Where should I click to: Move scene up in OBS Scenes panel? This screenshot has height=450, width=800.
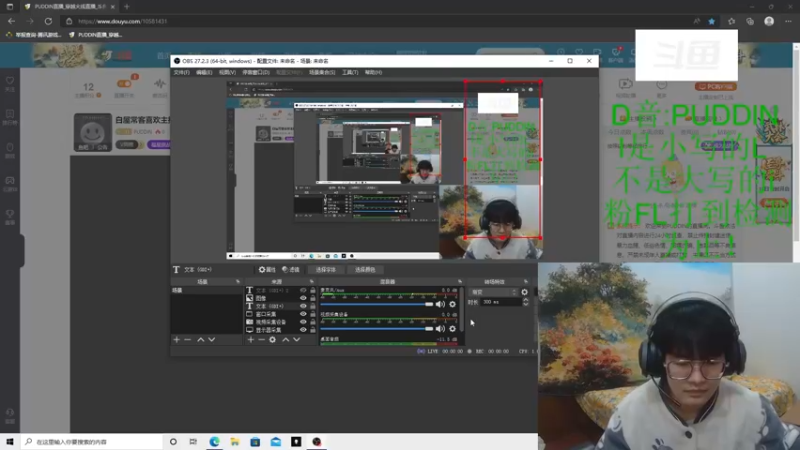201,340
